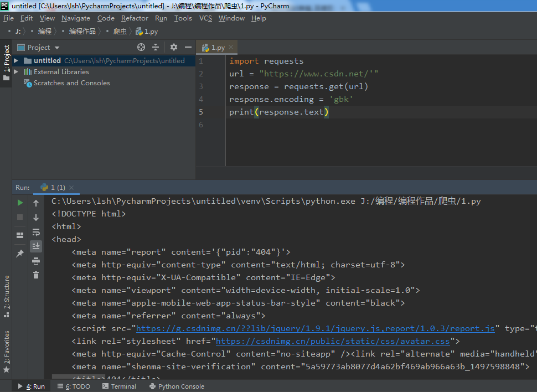Open the VCS menu

pyautogui.click(x=205, y=18)
